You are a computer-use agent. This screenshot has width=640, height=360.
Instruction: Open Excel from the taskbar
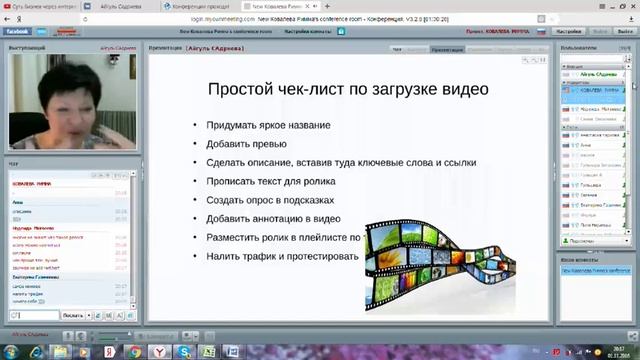[x=208, y=352]
